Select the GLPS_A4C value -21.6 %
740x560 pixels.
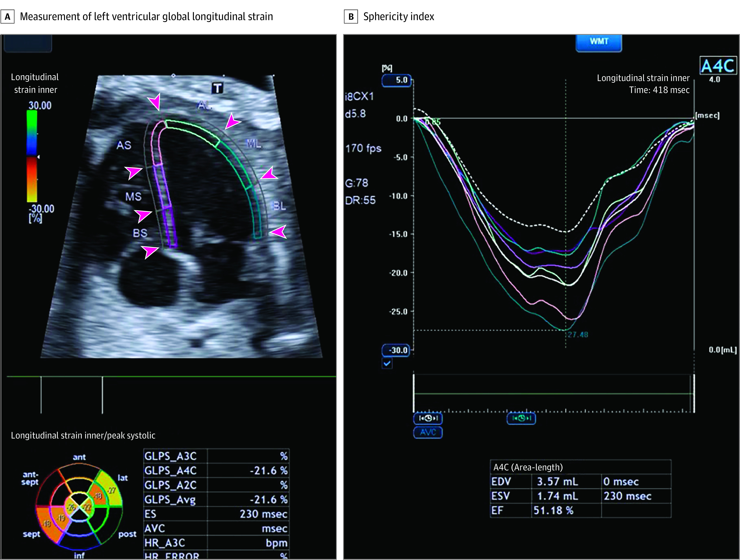(x=269, y=470)
